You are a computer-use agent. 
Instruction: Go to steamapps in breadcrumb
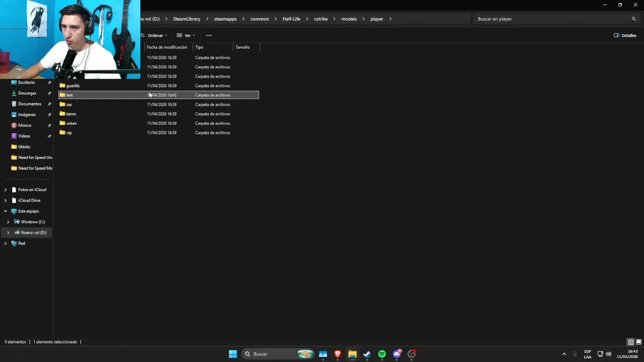click(225, 19)
